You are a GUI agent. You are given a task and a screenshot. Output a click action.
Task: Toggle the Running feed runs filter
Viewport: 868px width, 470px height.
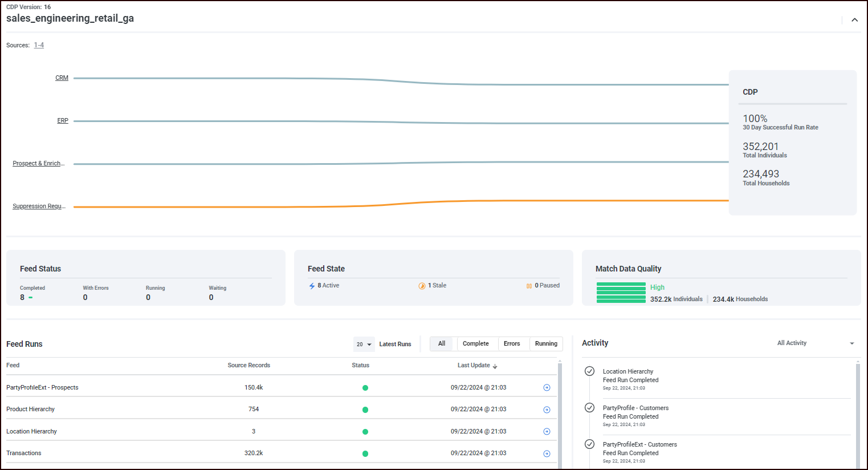pos(545,344)
